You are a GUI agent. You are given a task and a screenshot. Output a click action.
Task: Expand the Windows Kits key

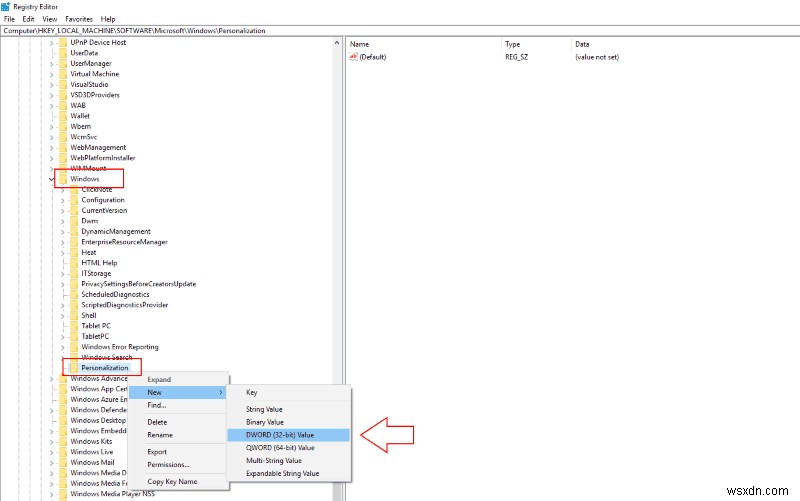click(52, 441)
